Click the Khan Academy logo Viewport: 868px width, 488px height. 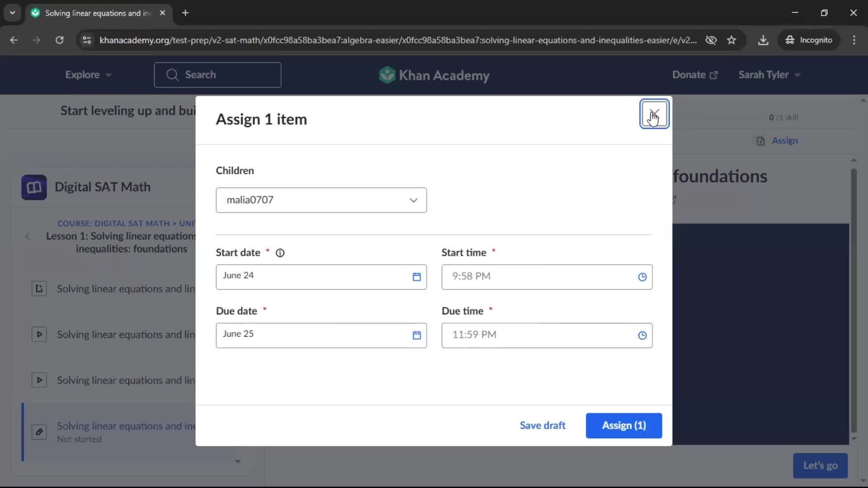point(434,75)
